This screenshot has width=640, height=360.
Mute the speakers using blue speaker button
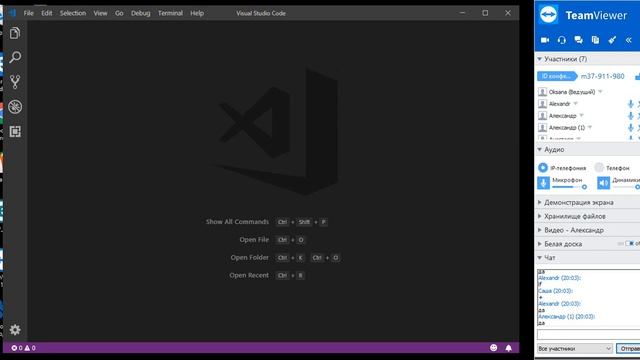[603, 182]
